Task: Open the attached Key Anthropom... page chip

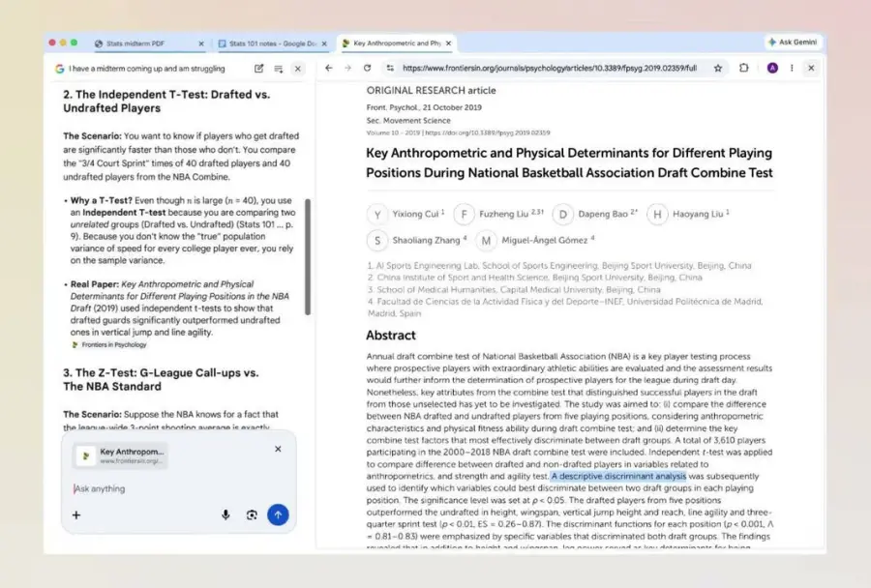Action: click(x=120, y=456)
